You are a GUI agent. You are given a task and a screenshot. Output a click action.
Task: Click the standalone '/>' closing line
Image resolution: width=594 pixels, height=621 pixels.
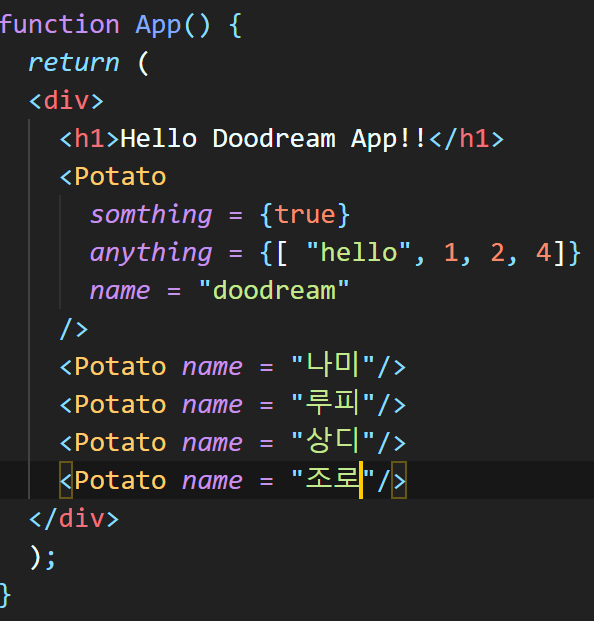tap(74, 329)
